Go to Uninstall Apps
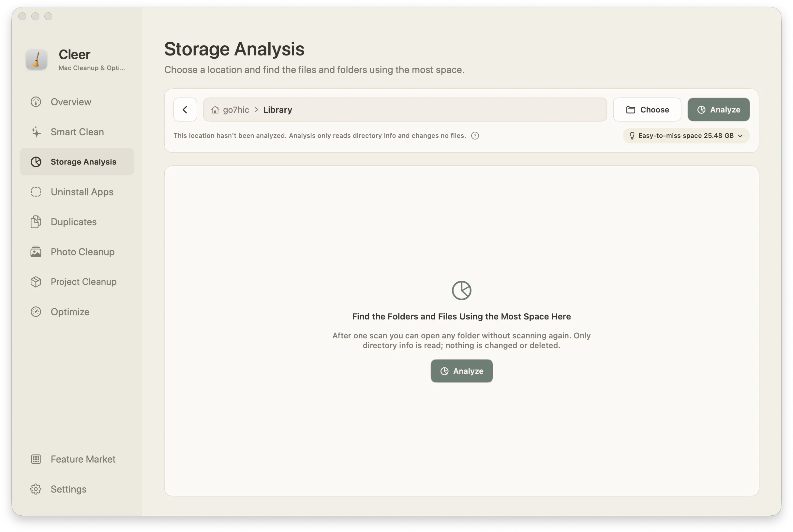The image size is (793, 532). [x=77, y=192]
